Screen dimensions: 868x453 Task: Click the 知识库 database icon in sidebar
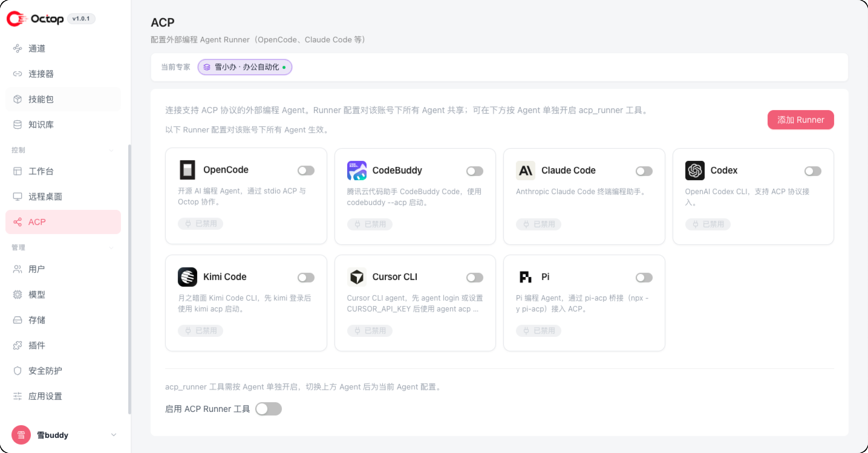[x=18, y=125]
